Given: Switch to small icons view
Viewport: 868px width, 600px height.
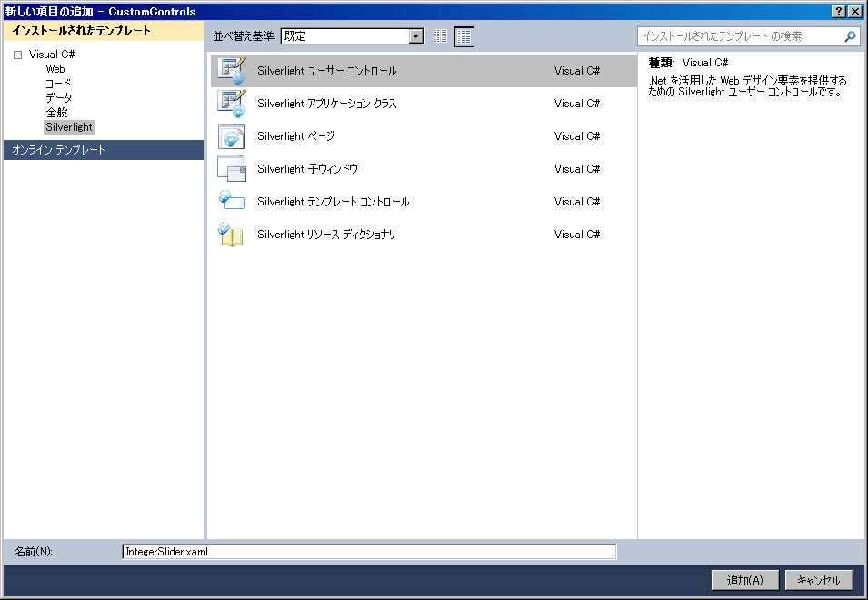Looking at the screenshot, I should tap(440, 36).
